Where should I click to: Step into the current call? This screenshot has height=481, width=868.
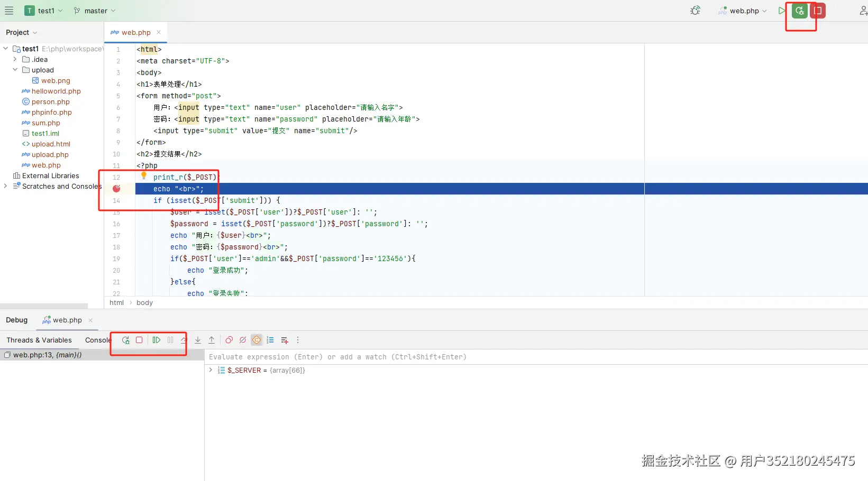[x=198, y=340]
